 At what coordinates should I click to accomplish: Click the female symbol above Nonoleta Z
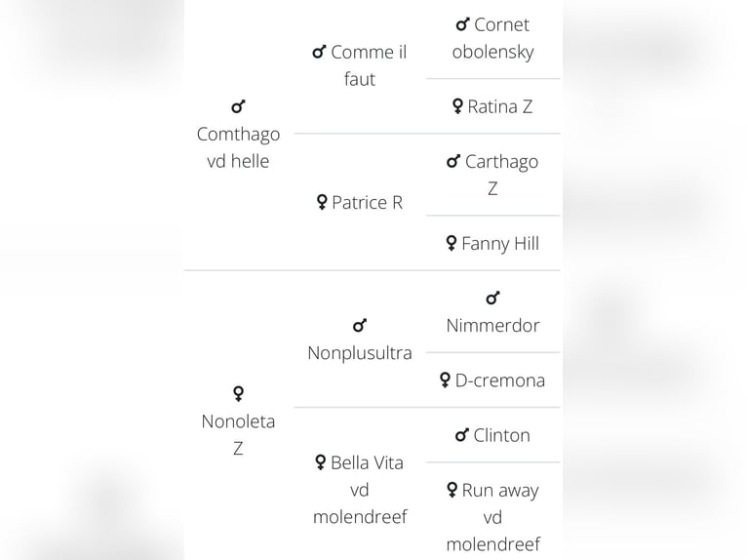click(238, 393)
